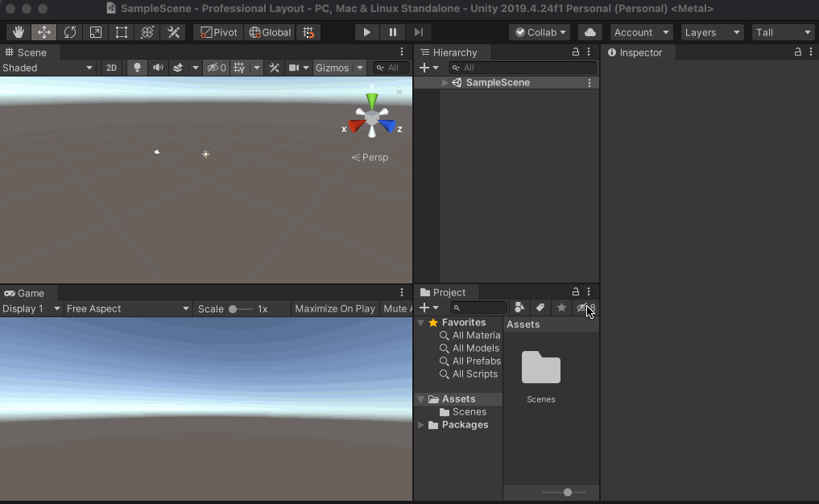
Task: Click Project search by label icon
Action: coord(540,308)
